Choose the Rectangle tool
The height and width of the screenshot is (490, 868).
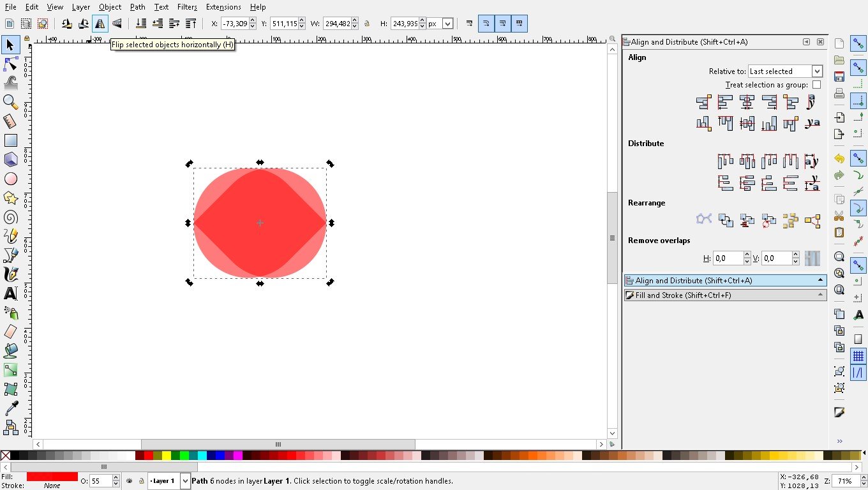coord(10,140)
